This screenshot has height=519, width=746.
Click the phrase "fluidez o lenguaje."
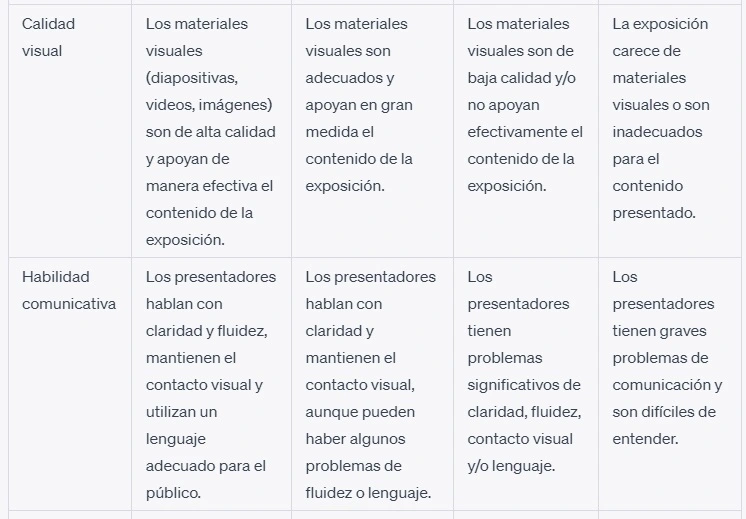(368, 493)
